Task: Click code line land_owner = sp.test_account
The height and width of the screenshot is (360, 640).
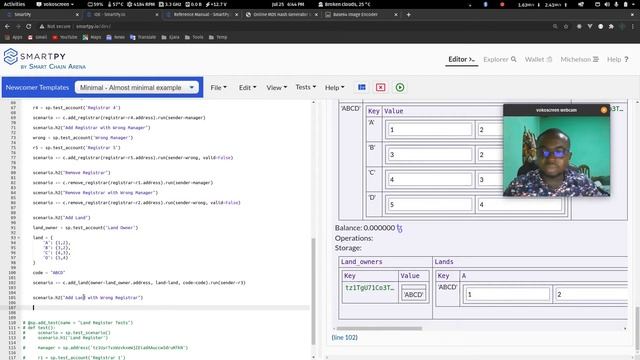Action: click(85, 228)
